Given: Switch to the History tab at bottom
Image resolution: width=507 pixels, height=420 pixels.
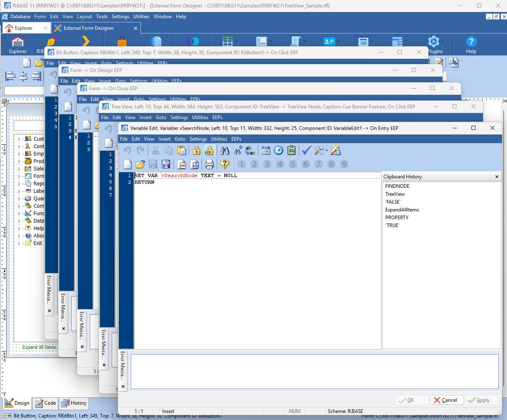Looking at the screenshot, I should pos(74,403).
